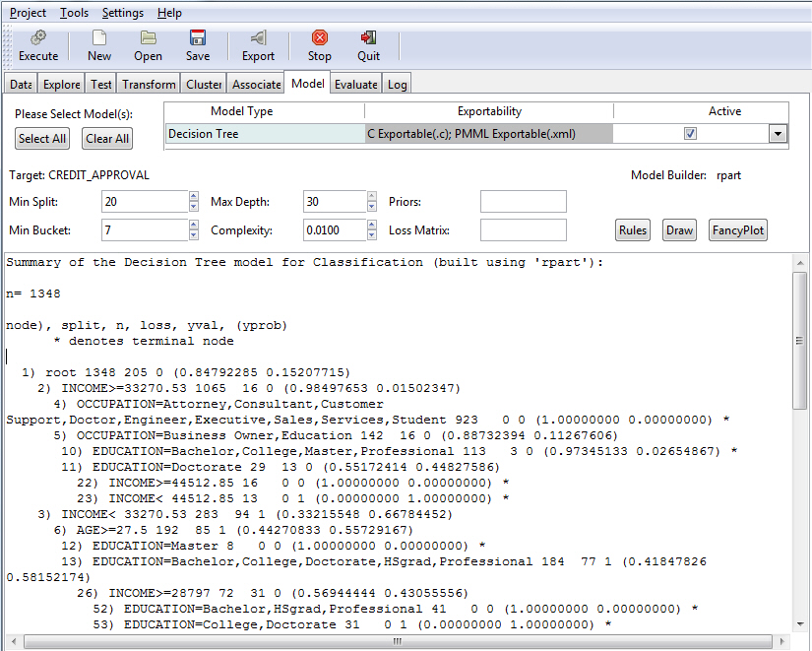Increase Max Depth with up arrow
812x651 pixels.
coord(372,196)
